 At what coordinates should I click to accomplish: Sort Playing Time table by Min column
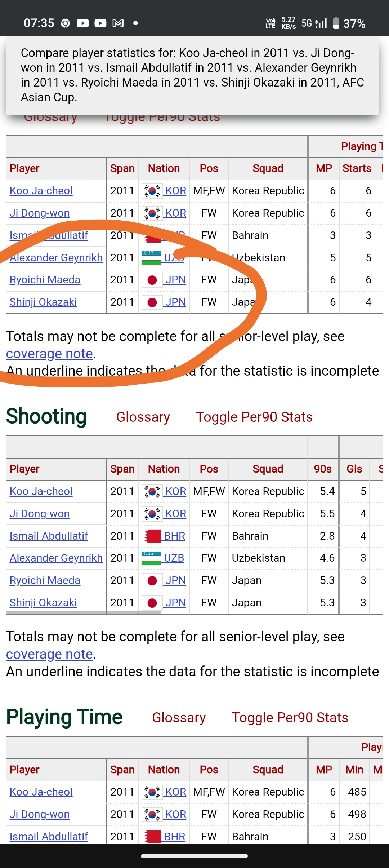coord(354,770)
